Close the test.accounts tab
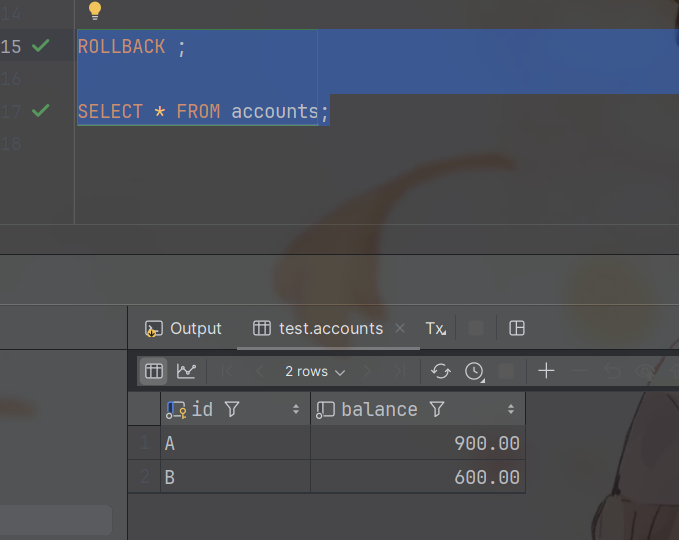Screen dimensions: 679x540 click(400, 328)
